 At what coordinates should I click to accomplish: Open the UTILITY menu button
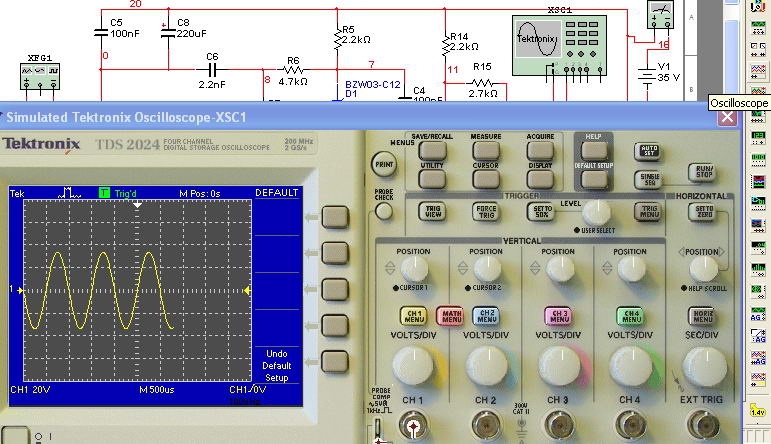(433, 179)
